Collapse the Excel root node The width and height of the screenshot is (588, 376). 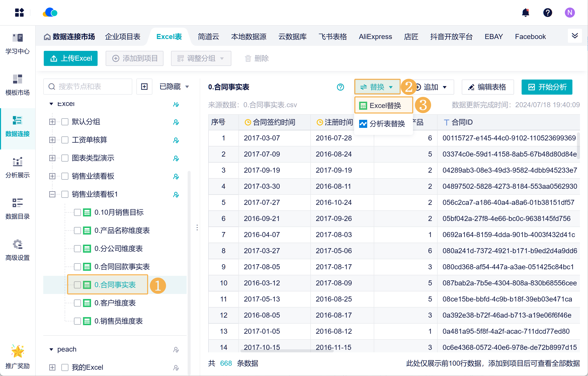click(51, 104)
